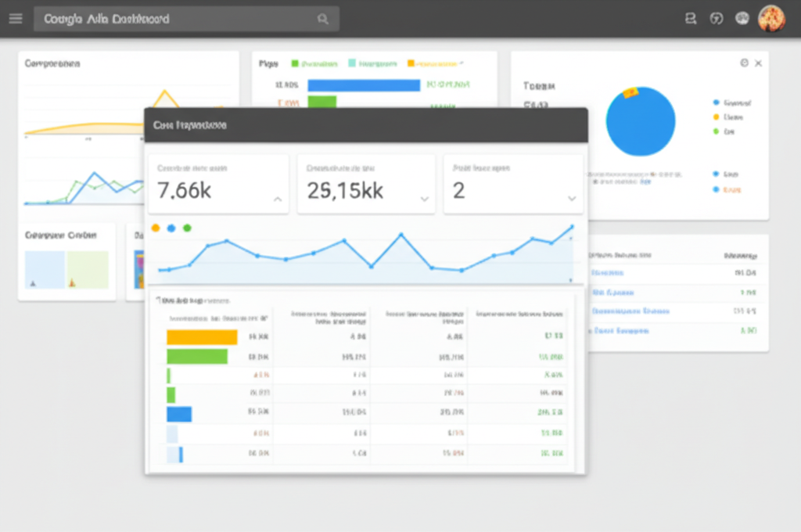The width and height of the screenshot is (801, 532).
Task: Expand the dropdown on the metric card showing 2
Action: pos(571,199)
